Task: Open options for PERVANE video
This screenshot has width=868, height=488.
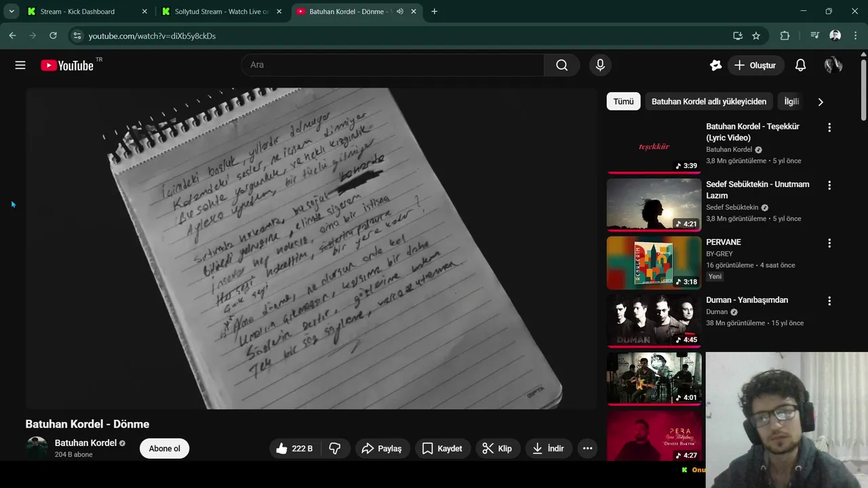Action: point(829,243)
